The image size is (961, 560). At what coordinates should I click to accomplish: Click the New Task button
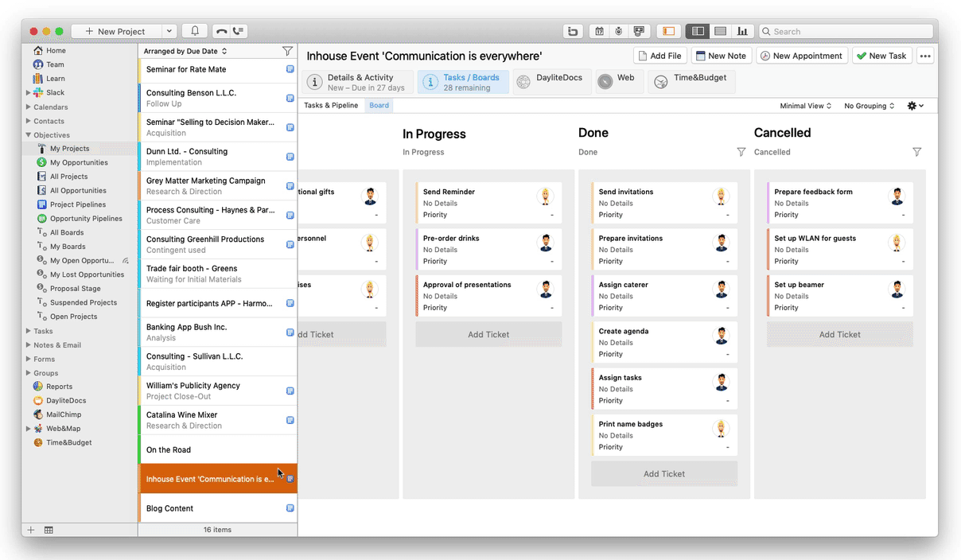pyautogui.click(x=881, y=56)
